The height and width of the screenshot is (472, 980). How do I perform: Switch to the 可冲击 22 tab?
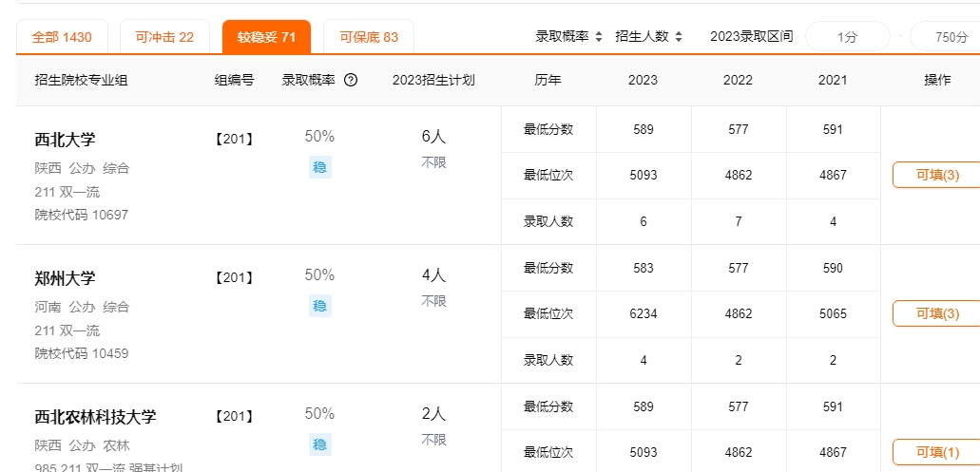164,37
